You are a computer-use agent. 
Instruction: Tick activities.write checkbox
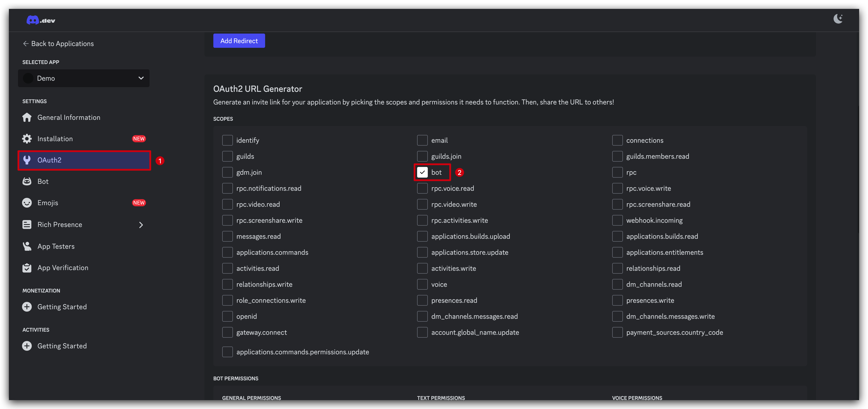pyautogui.click(x=422, y=268)
